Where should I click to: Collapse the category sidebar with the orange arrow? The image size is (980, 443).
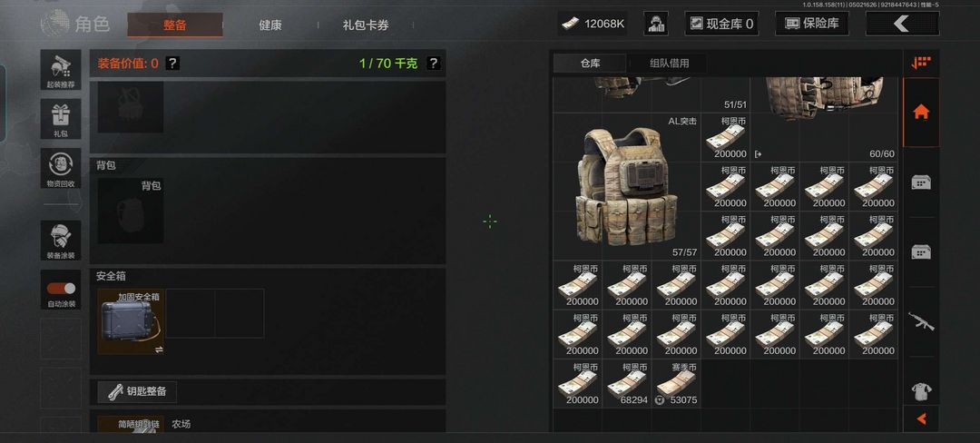(921, 418)
